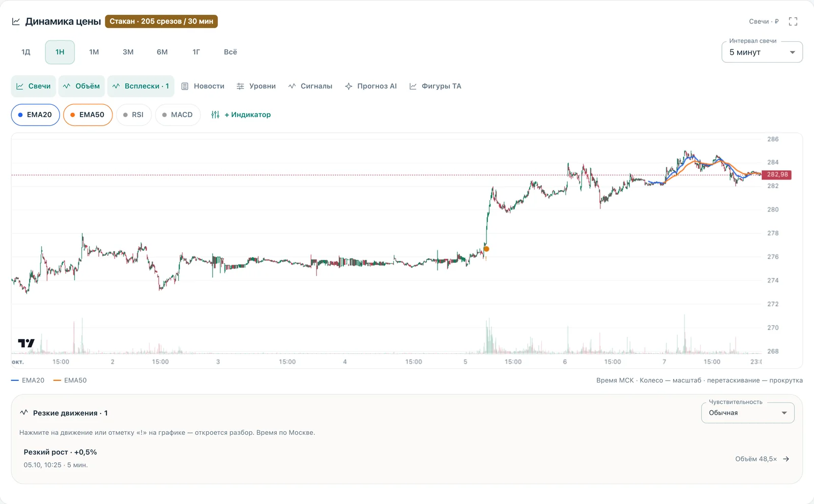
Task: Toggle the Объём volume button
Action: (x=82, y=86)
